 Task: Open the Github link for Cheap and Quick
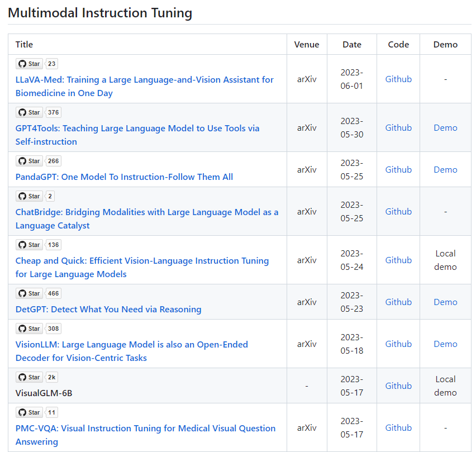398,260
